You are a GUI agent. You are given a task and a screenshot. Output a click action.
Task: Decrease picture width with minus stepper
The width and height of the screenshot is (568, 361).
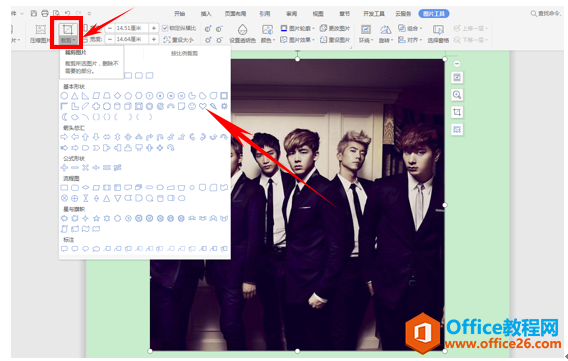(x=110, y=39)
